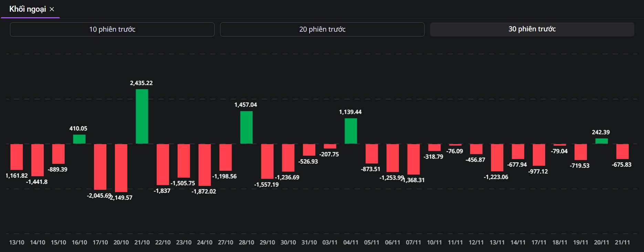The width and height of the screenshot is (644, 252).
Task: Click the green bar for 16/10
Action: click(x=79, y=139)
